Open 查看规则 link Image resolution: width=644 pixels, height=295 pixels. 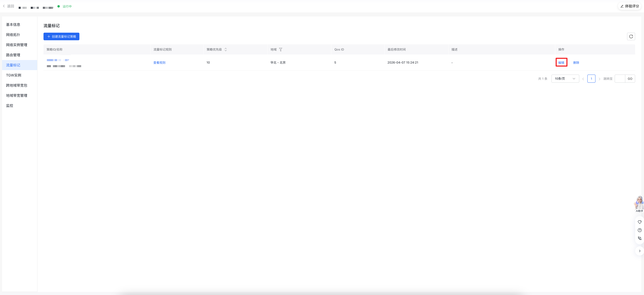[159, 63]
